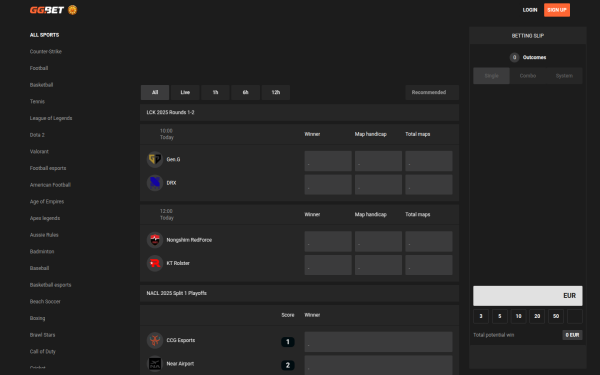
Task: Click the Gen.G Winner odds cell
Action: pos(328,161)
